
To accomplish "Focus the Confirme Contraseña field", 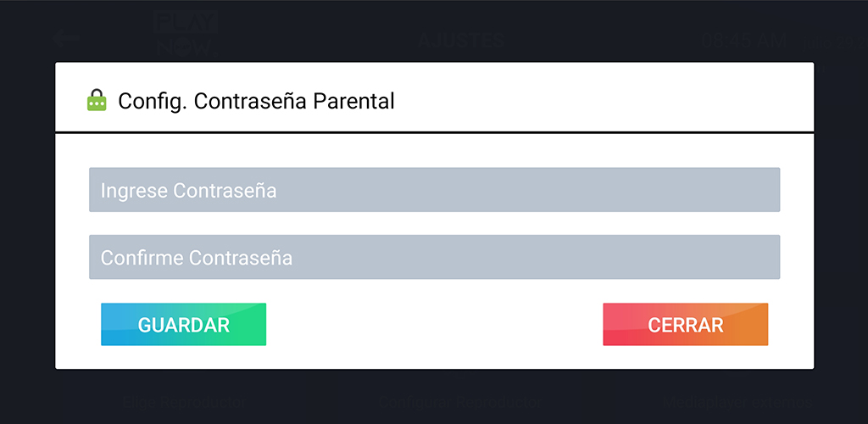I will (x=434, y=257).
